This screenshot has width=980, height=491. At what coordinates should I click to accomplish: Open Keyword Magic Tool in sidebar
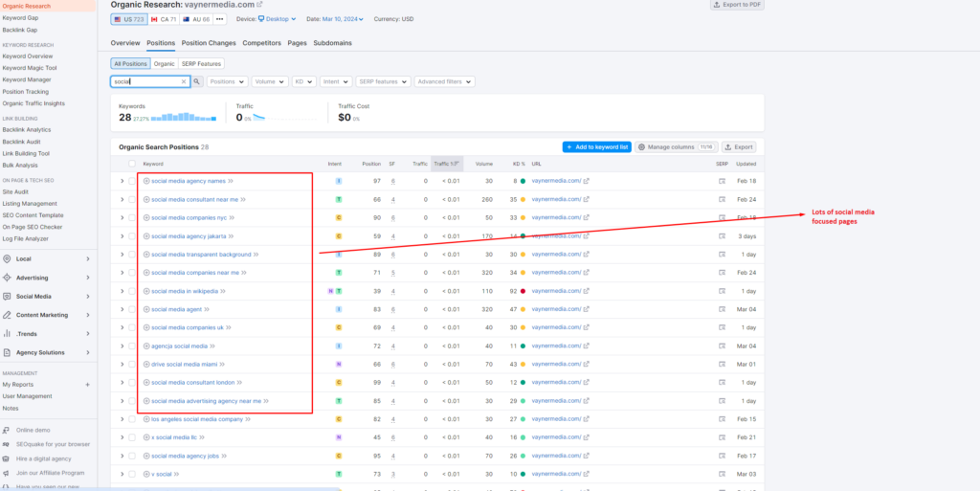30,68
